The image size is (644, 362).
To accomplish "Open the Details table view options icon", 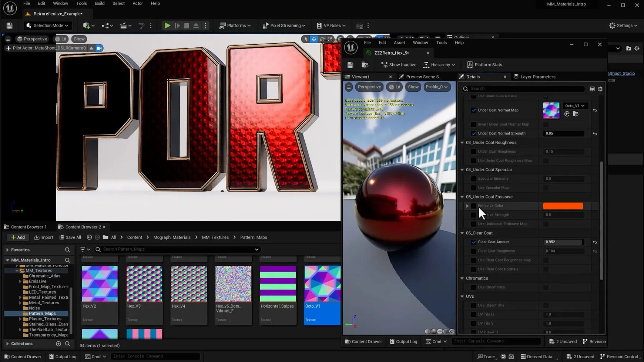I will point(592,89).
